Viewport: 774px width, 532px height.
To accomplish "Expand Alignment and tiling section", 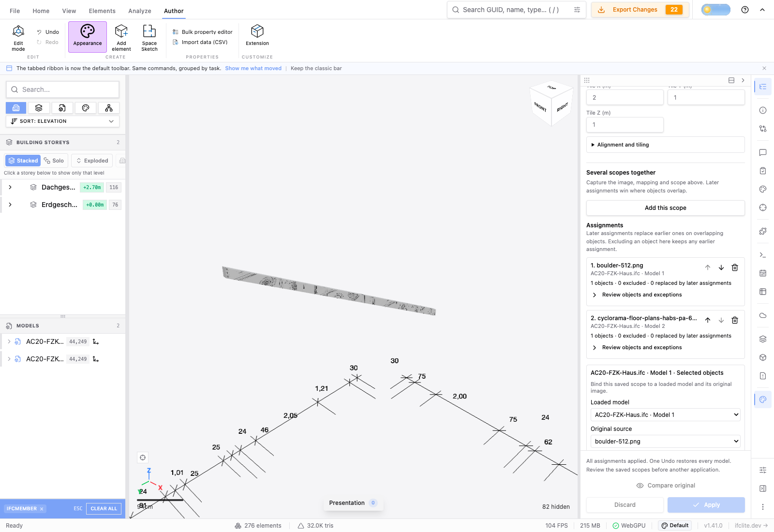I will [666, 145].
